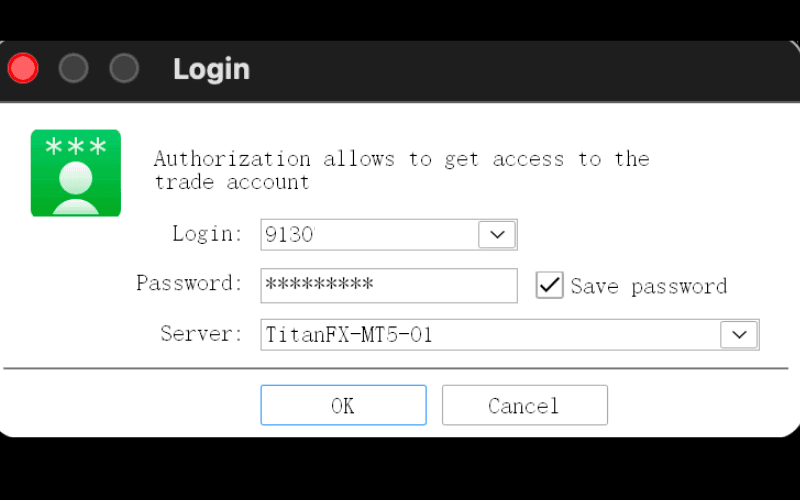The width and height of the screenshot is (800, 500).
Task: Tick the Save password checkbox
Action: [549, 285]
